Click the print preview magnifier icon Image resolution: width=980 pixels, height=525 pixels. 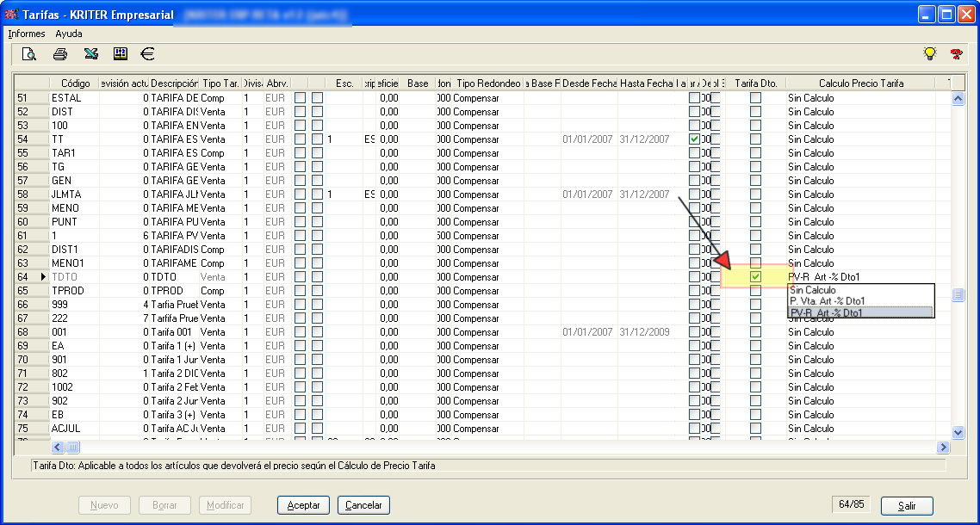[x=29, y=54]
